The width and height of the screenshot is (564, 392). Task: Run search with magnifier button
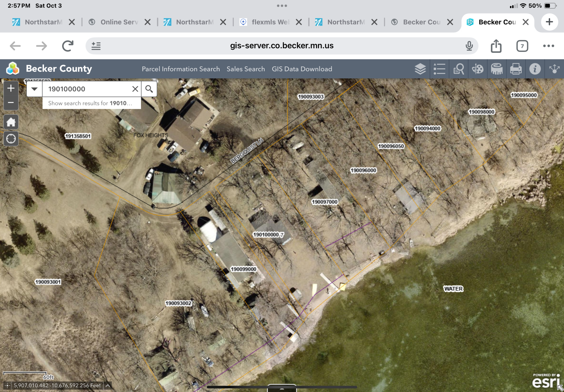(149, 89)
